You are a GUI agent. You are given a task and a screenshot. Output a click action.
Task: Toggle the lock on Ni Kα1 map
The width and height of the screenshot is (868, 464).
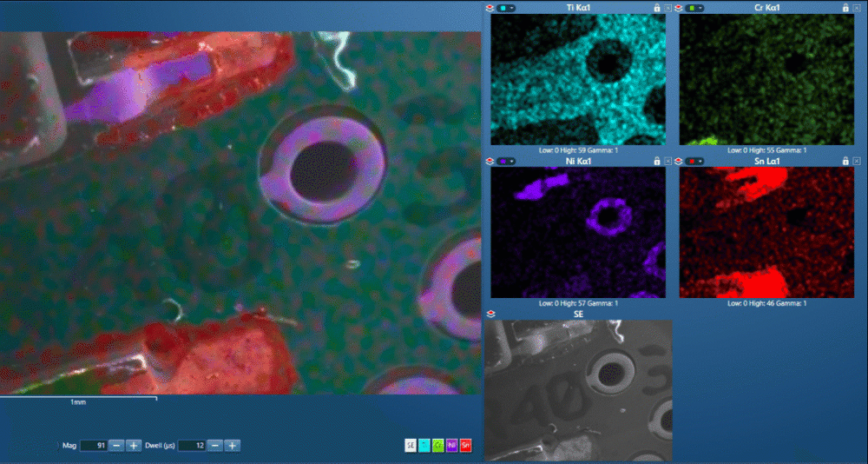[x=657, y=161]
